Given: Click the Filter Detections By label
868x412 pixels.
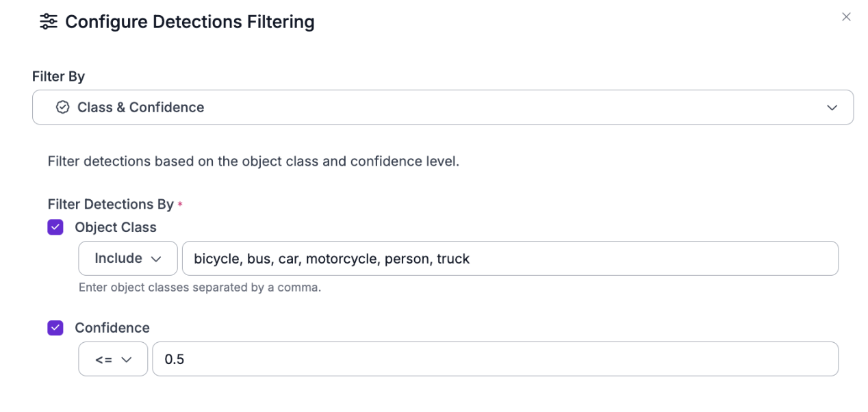Looking at the screenshot, I should (110, 204).
